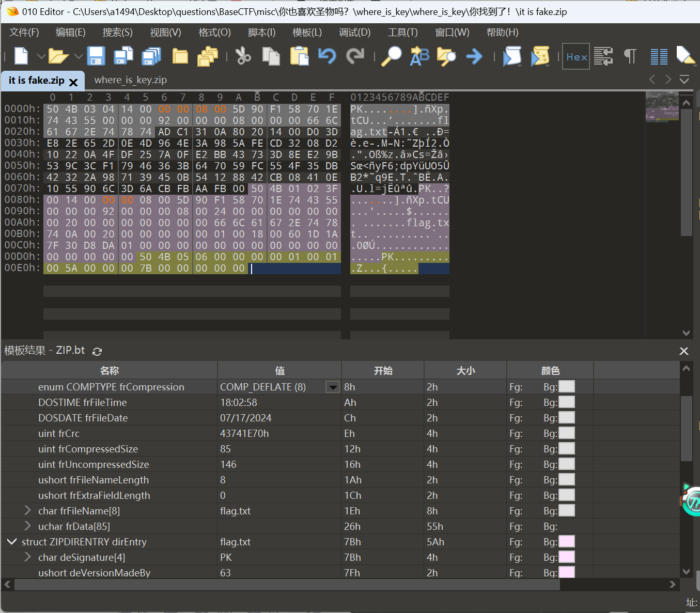
Task: Toggle the blue column lines icon
Action: click(659, 56)
